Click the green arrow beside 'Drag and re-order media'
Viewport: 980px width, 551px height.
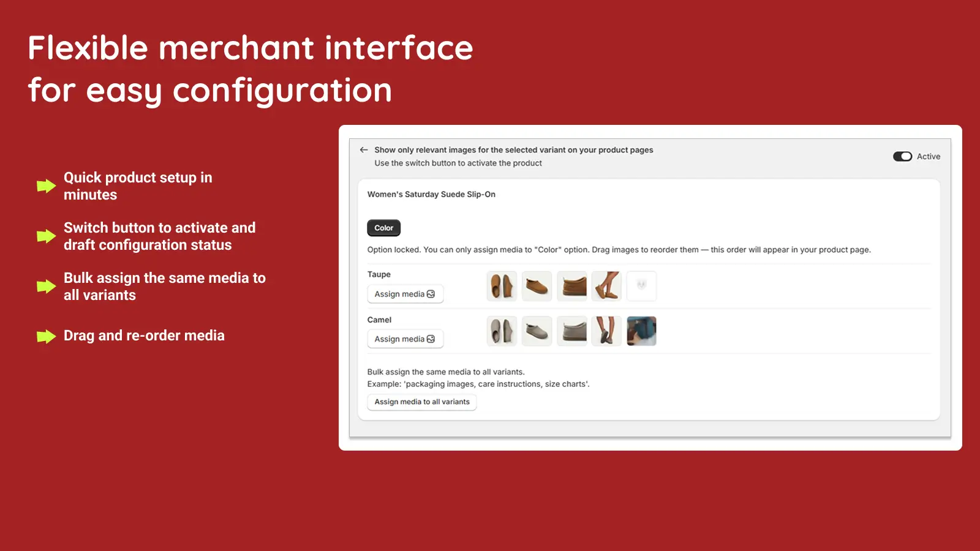[46, 335]
